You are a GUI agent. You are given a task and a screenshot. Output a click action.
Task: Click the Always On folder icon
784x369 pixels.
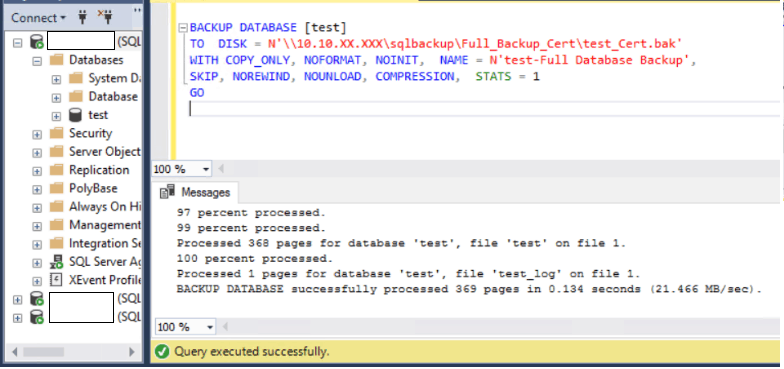56,206
